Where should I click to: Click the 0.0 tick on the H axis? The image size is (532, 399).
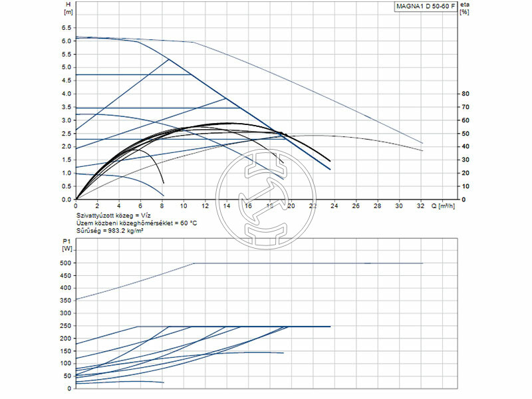point(66,199)
